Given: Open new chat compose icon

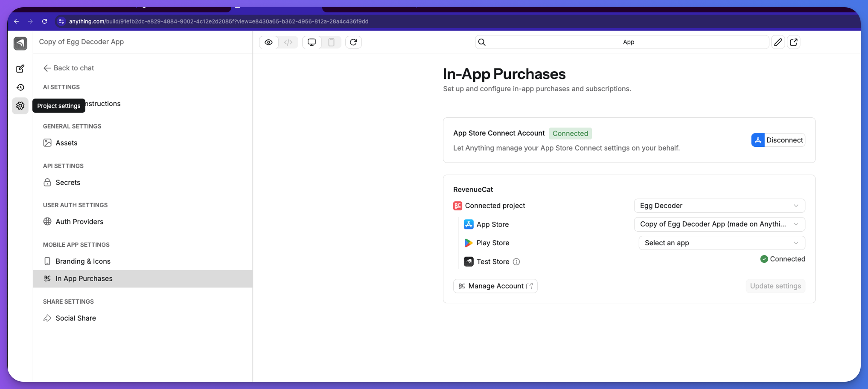Looking at the screenshot, I should [x=20, y=69].
